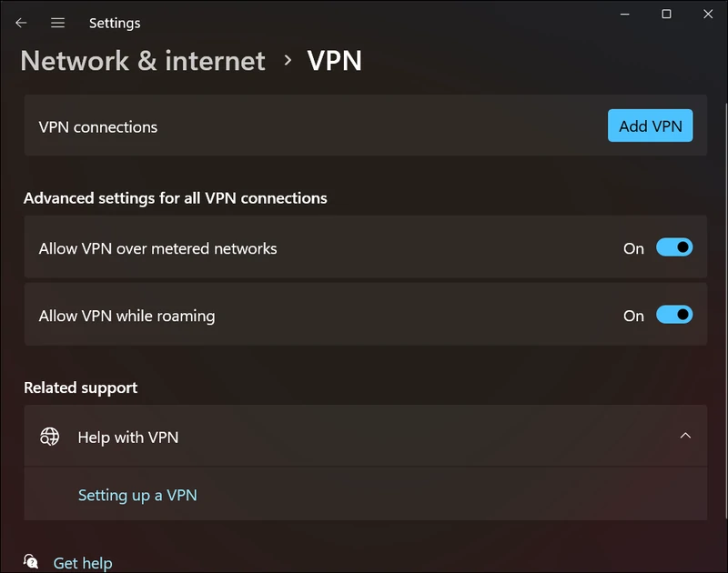Image resolution: width=728 pixels, height=573 pixels.
Task: Open the Get help link
Action: (83, 563)
